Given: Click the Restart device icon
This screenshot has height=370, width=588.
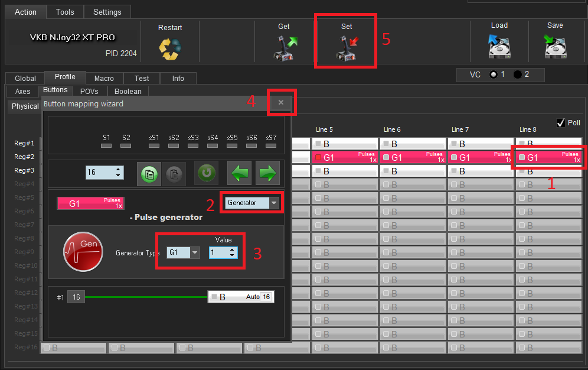Looking at the screenshot, I should 170,49.
